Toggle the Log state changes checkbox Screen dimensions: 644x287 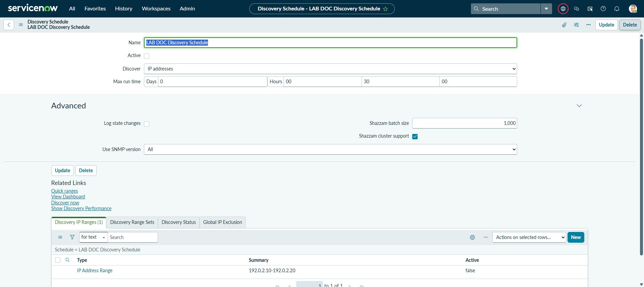pyautogui.click(x=147, y=124)
